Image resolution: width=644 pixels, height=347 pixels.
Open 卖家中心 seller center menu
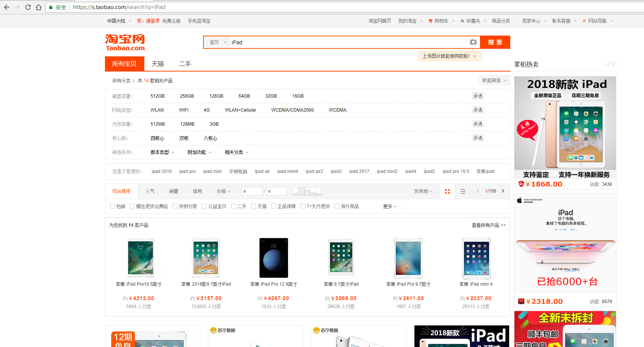click(x=534, y=21)
